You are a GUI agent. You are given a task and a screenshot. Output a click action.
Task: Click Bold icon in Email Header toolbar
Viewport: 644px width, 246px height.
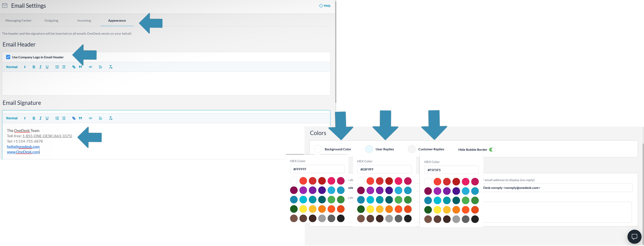coord(34,67)
